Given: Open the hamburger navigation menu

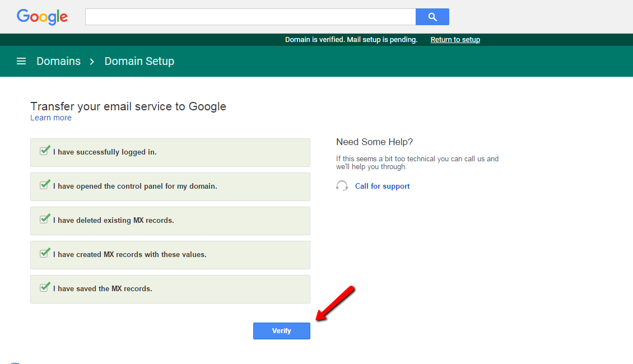Looking at the screenshot, I should [x=21, y=61].
